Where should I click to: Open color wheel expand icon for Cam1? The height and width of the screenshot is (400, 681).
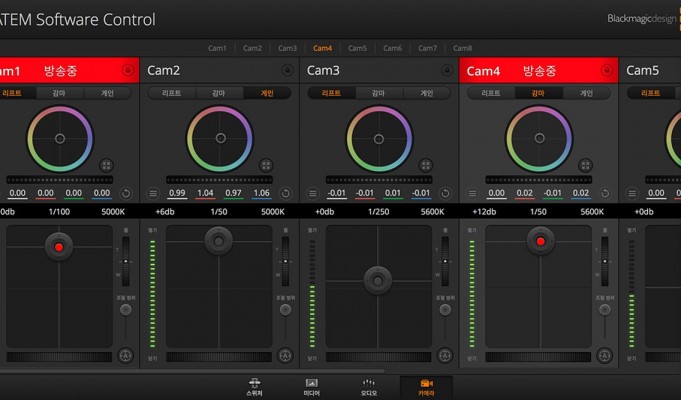[106, 165]
